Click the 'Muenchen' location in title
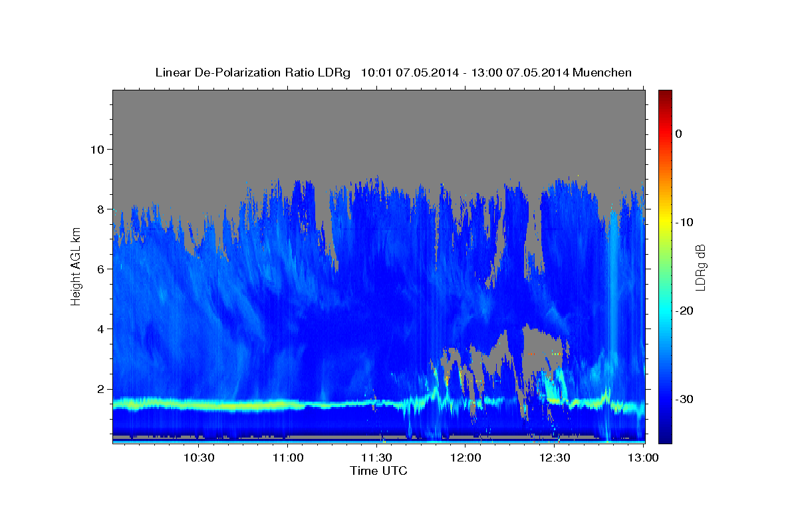Image resolution: width=798 pixels, height=532 pixels. [x=604, y=72]
